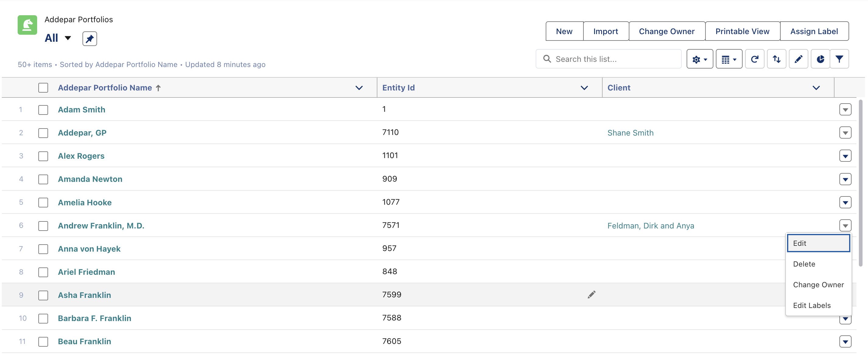Image resolution: width=868 pixels, height=357 pixels.
Task: Open client Shane Smith link
Action: tap(630, 133)
